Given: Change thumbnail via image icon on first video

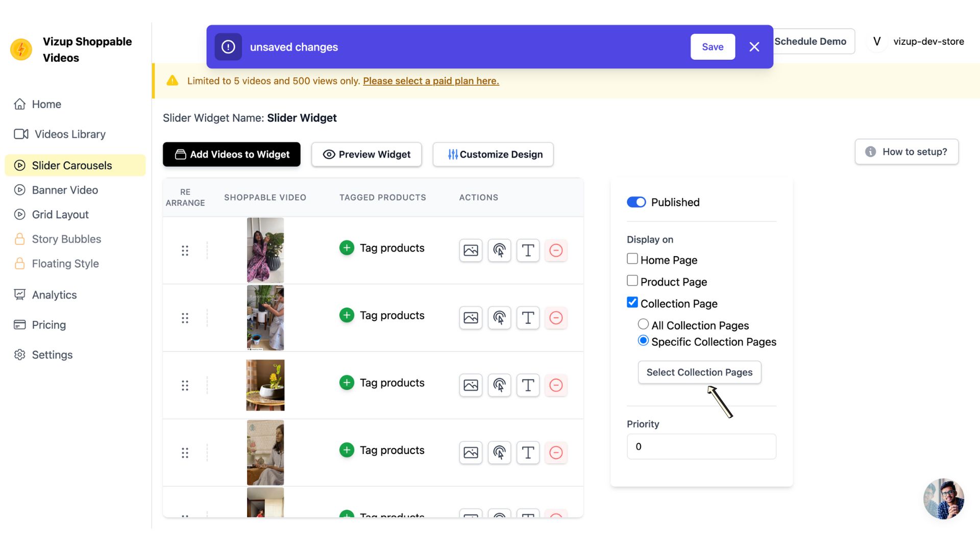Looking at the screenshot, I should point(470,250).
